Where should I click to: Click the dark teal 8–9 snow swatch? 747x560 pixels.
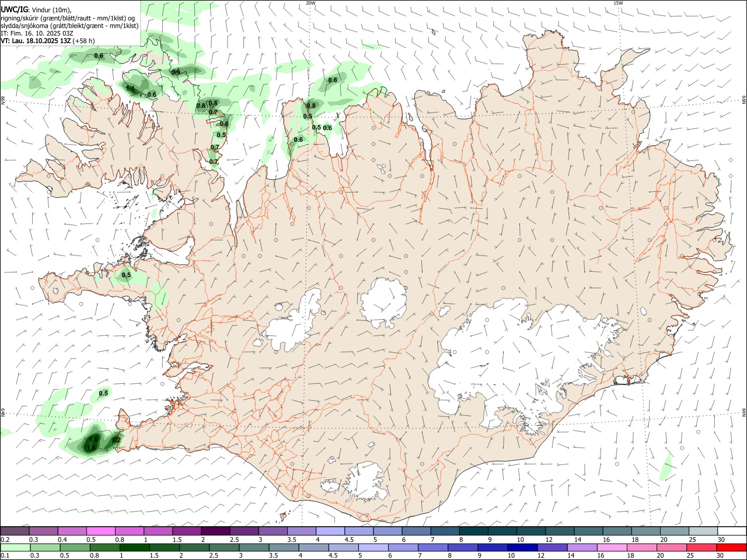point(474,531)
